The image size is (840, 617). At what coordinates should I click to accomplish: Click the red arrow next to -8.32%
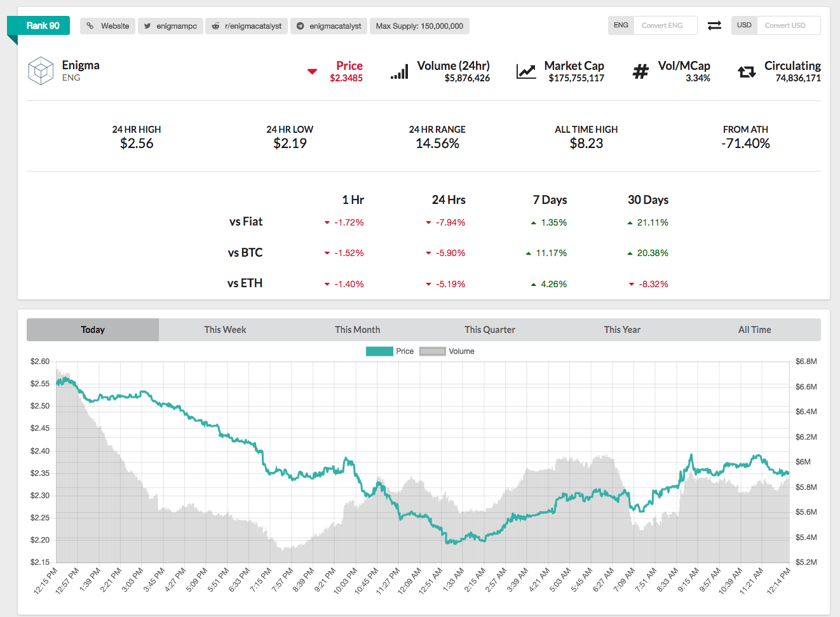point(632,285)
